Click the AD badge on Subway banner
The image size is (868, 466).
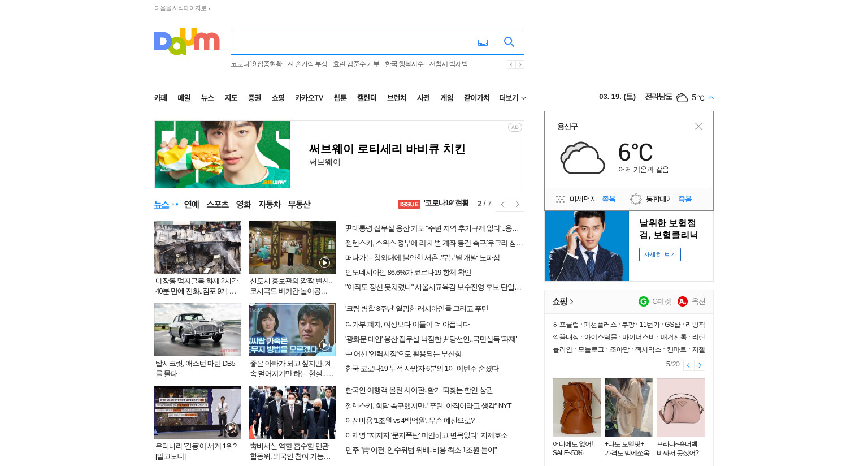pyautogui.click(x=515, y=127)
